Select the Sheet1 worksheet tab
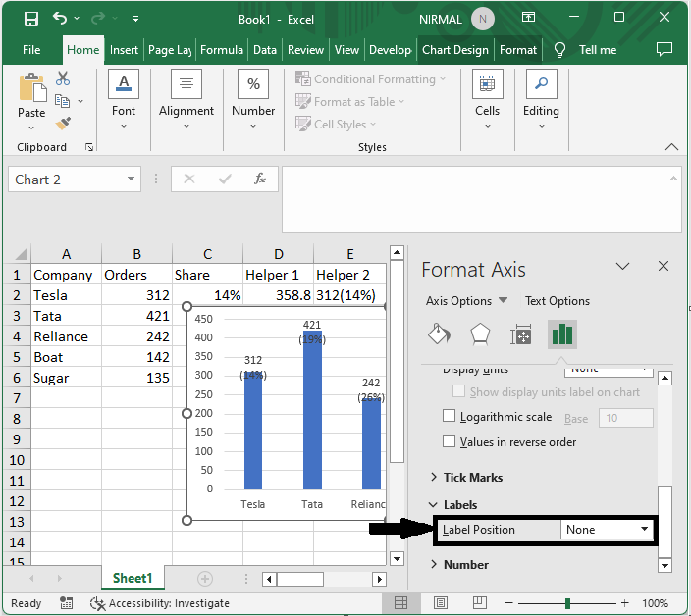 point(132,579)
